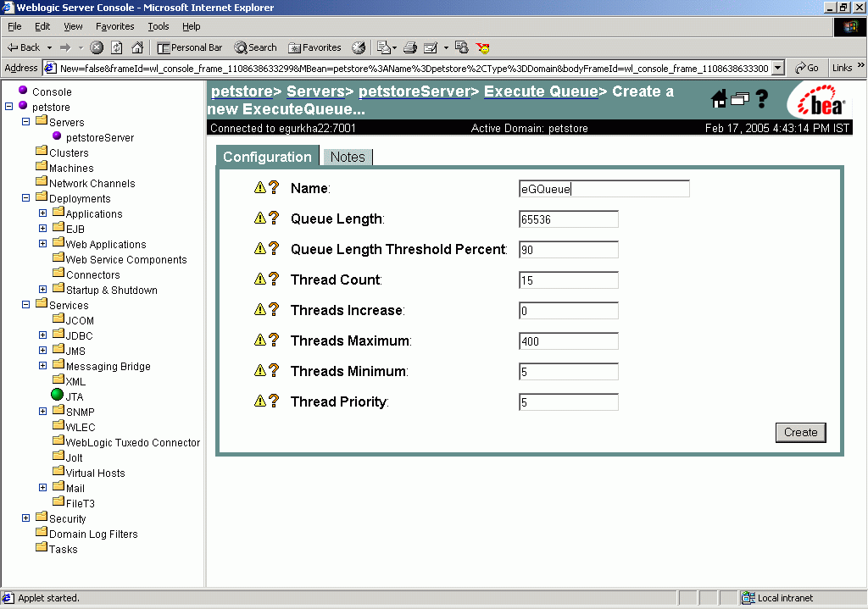Click the bea logo
Image resolution: width=868 pixels, height=609 pixels.
821,101
